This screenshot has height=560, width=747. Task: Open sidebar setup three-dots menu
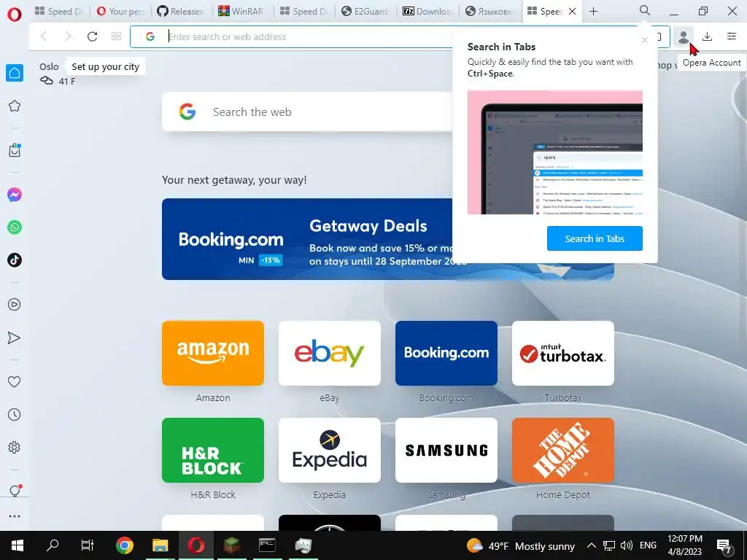point(15,516)
